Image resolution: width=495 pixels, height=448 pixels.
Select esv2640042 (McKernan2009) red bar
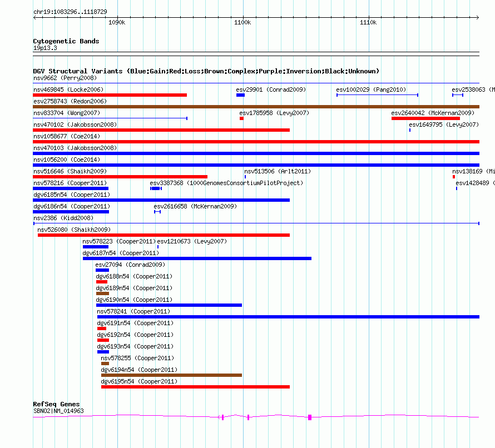click(425, 118)
